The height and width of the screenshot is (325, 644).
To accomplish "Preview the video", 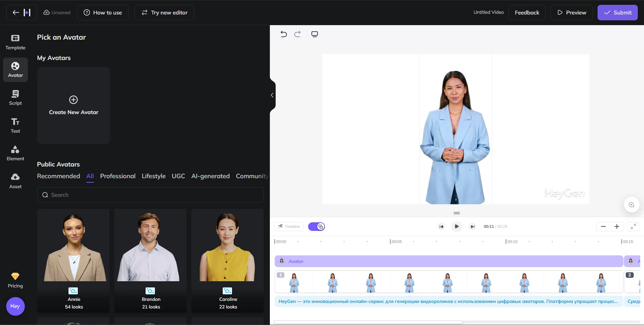I will pyautogui.click(x=572, y=12).
